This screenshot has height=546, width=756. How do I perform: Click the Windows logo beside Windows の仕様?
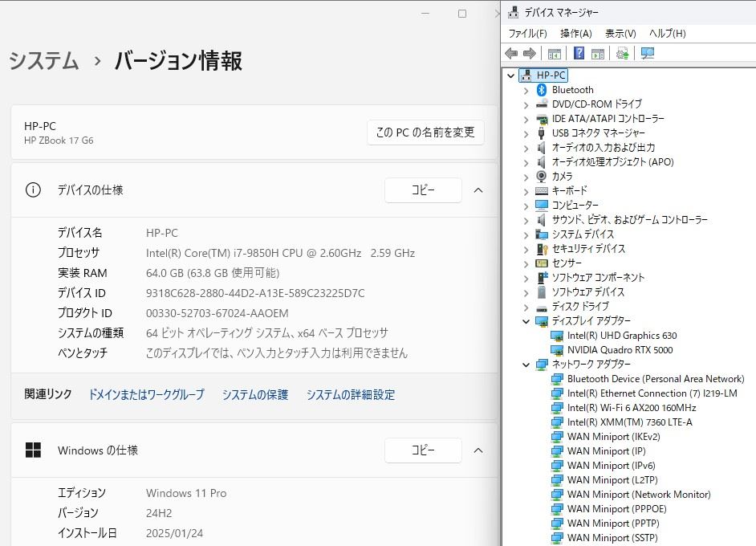point(33,450)
